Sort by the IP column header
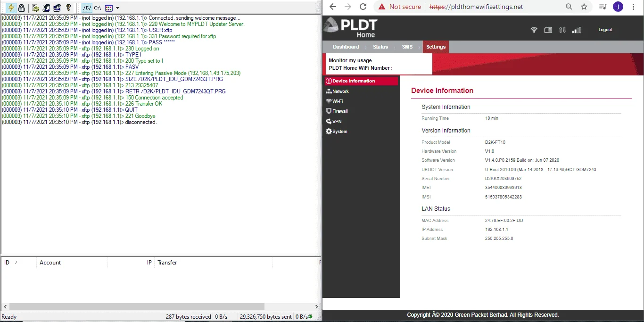This screenshot has width=644, height=322. tap(131, 263)
